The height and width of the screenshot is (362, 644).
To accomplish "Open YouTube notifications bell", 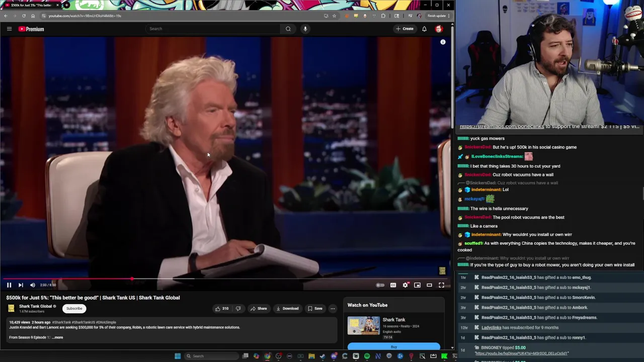I will [x=424, y=29].
